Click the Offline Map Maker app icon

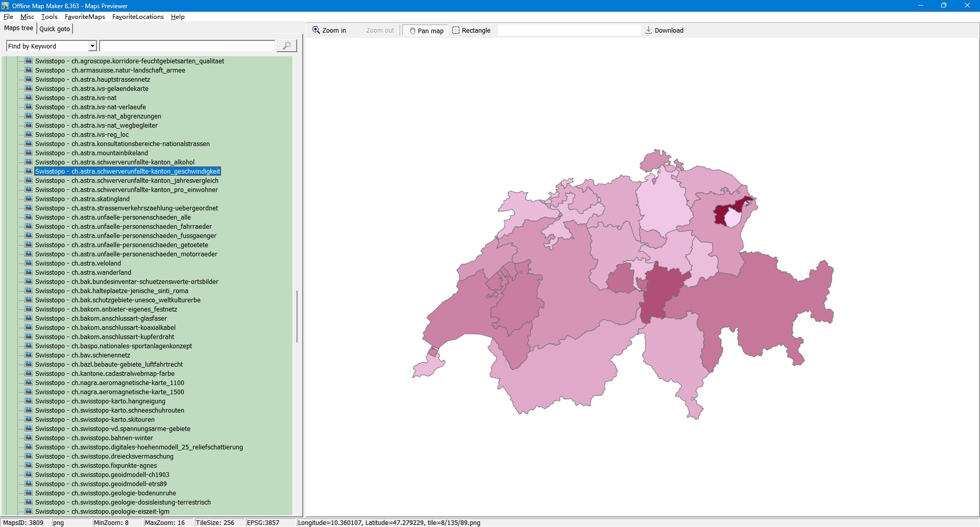[x=5, y=6]
